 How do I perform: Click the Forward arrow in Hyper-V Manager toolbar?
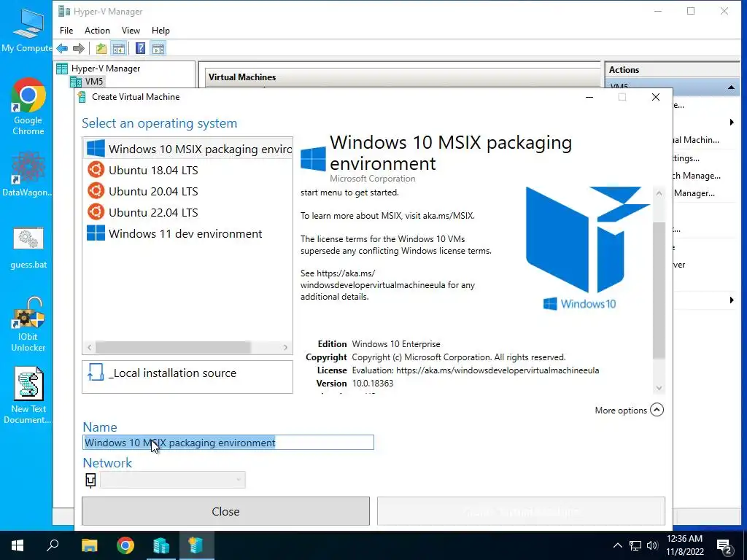pyautogui.click(x=79, y=48)
